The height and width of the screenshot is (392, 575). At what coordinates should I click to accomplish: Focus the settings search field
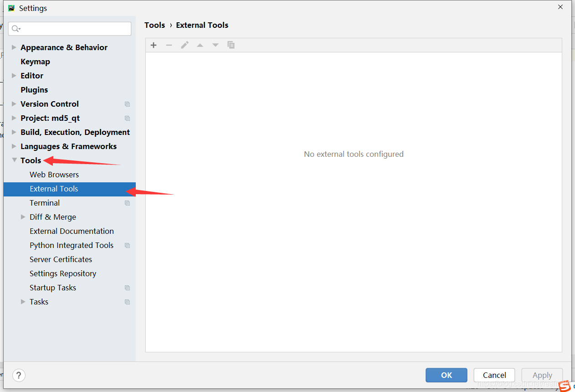[70, 29]
